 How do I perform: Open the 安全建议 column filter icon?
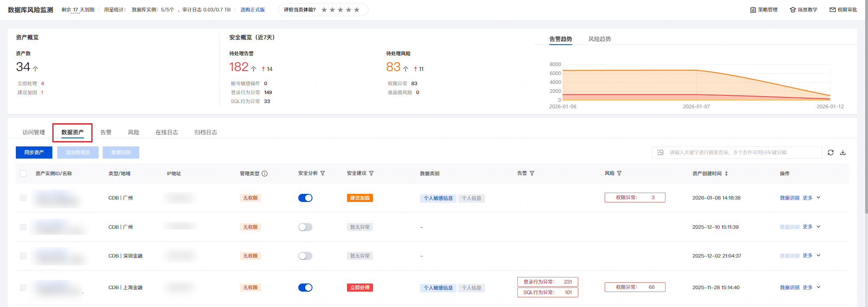371,173
